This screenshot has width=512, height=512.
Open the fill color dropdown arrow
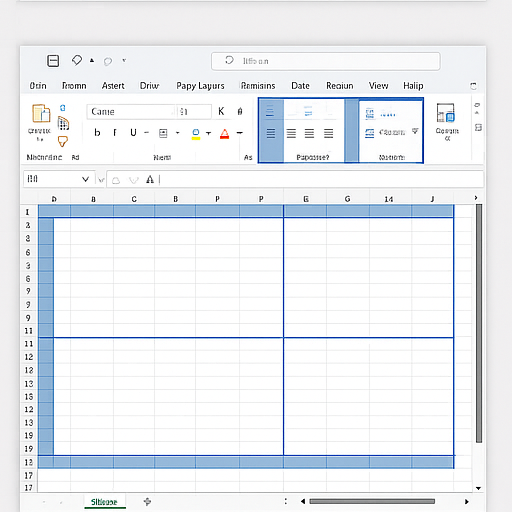(x=209, y=133)
